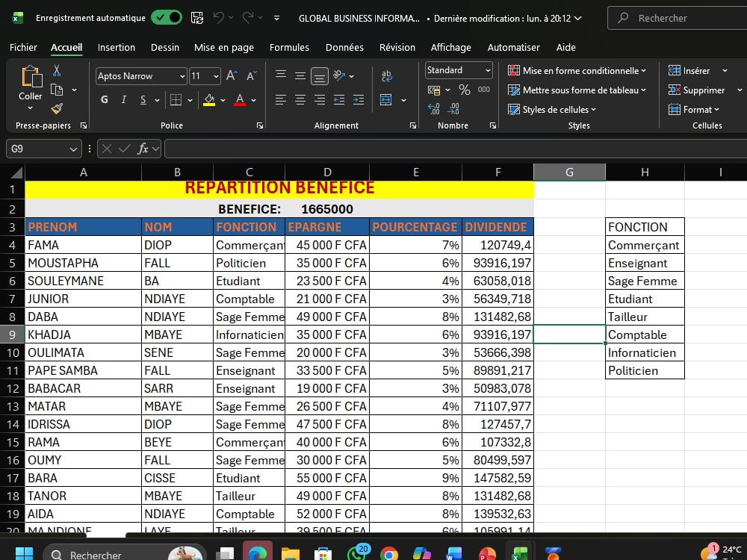
Task: Align text to top
Action: coord(281,75)
